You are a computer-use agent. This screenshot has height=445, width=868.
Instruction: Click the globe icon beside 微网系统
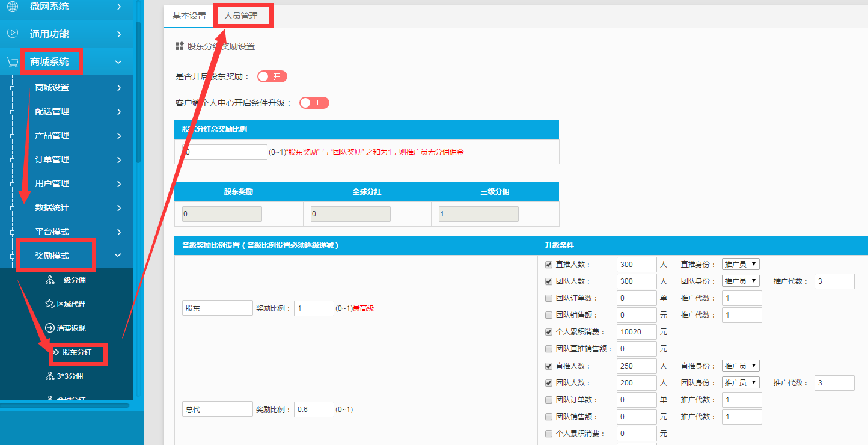tap(13, 7)
